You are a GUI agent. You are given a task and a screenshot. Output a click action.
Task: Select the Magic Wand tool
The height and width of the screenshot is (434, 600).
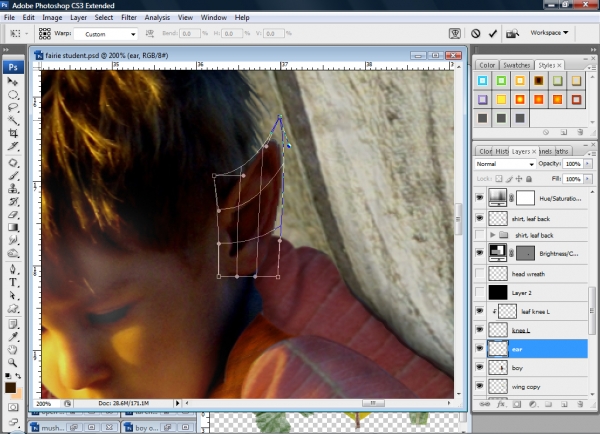[13, 121]
